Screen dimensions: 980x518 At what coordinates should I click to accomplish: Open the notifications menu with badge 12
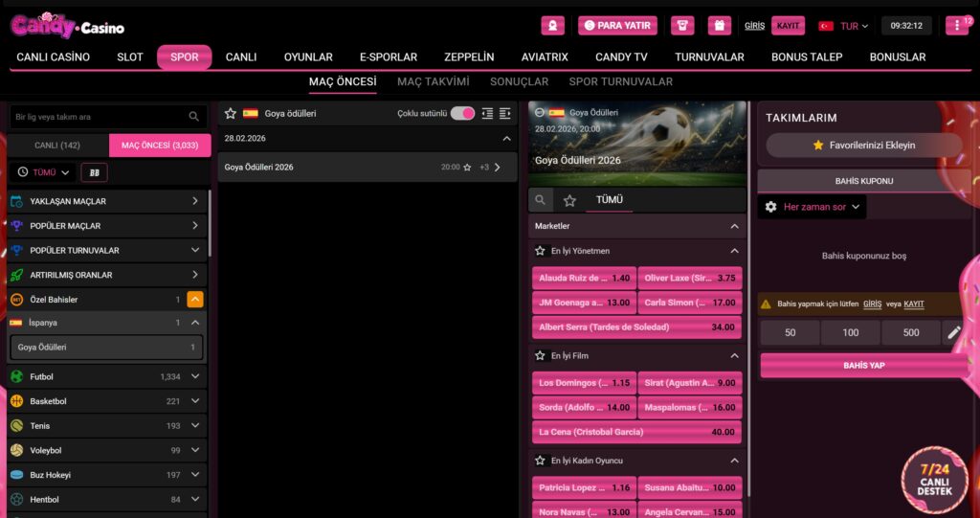pyautogui.click(x=957, y=26)
